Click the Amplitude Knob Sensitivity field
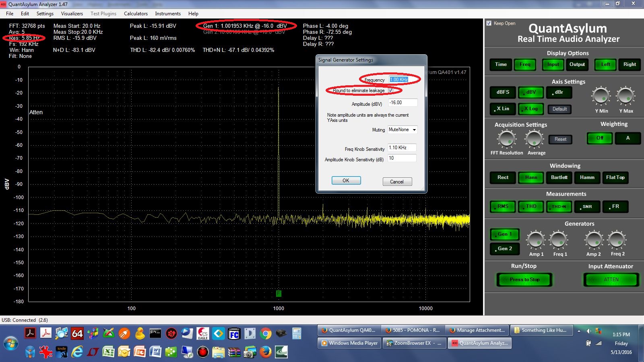644x362 pixels. (x=402, y=158)
